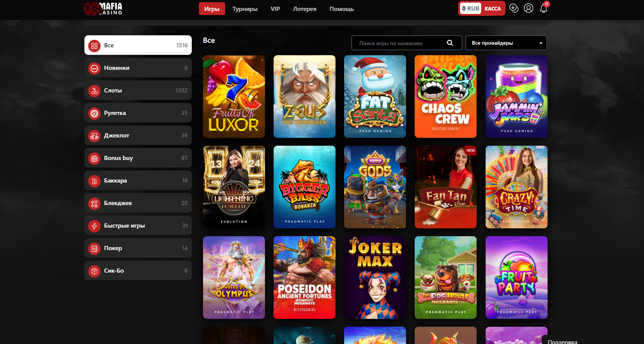Open Fruits Of Luxor game thumbnail
Screen dimensions: 644x344
coord(234,97)
